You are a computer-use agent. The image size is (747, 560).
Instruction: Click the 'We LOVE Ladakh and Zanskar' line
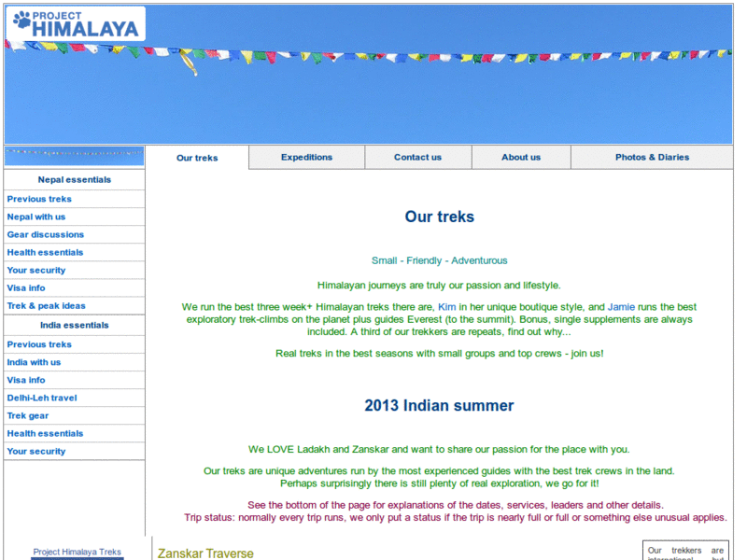pos(439,450)
